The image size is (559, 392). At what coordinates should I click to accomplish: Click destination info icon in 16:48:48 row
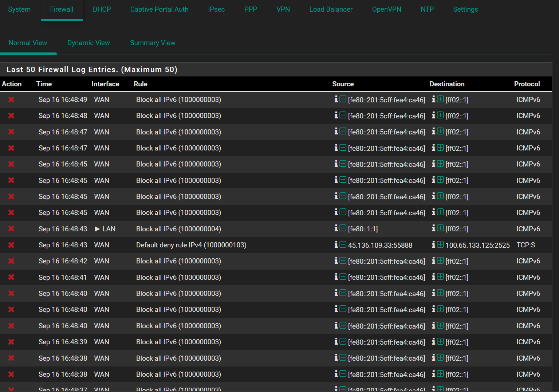pos(434,115)
